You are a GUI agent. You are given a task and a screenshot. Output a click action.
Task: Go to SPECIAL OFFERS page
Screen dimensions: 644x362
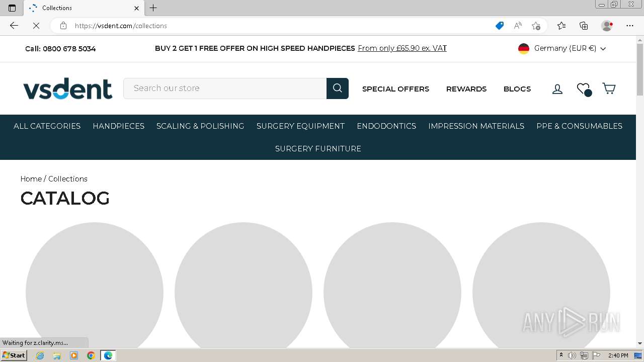pos(396,89)
